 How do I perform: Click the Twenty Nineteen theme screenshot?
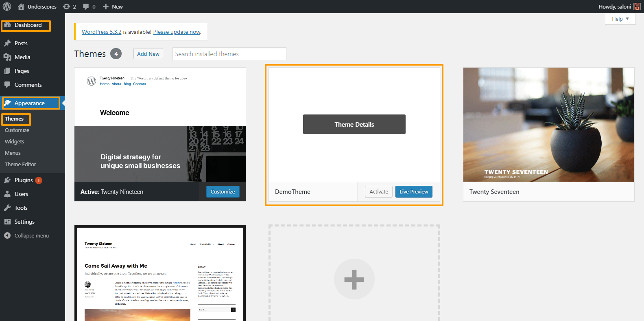160,125
